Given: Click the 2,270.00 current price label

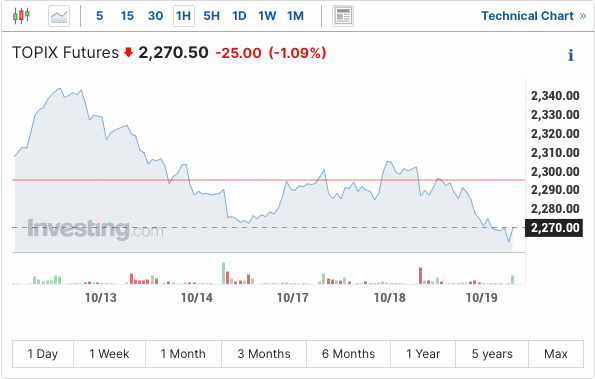Looking at the screenshot, I should [554, 228].
